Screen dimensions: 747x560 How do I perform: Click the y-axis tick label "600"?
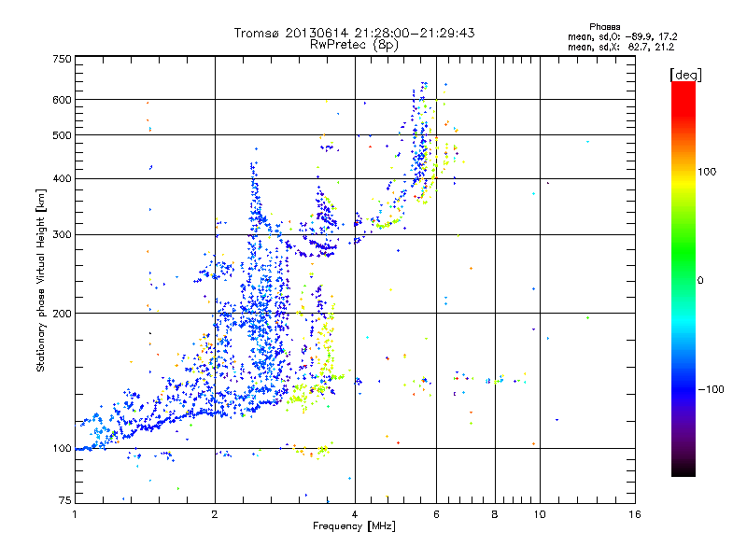tap(62, 100)
